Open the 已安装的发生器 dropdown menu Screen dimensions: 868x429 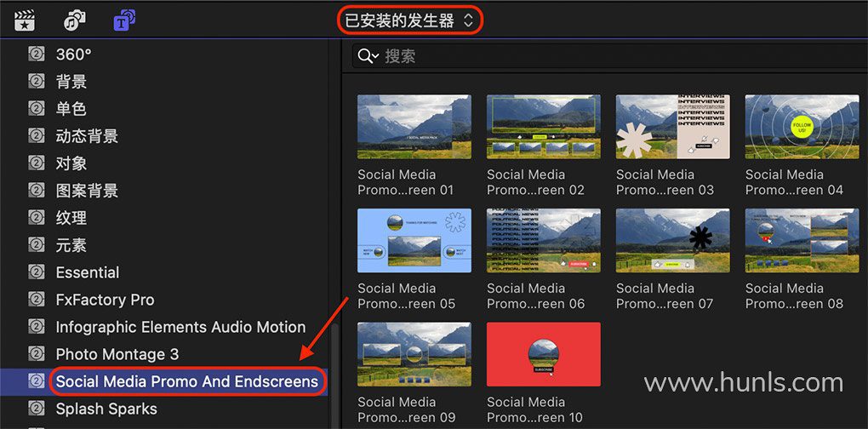[x=409, y=21]
